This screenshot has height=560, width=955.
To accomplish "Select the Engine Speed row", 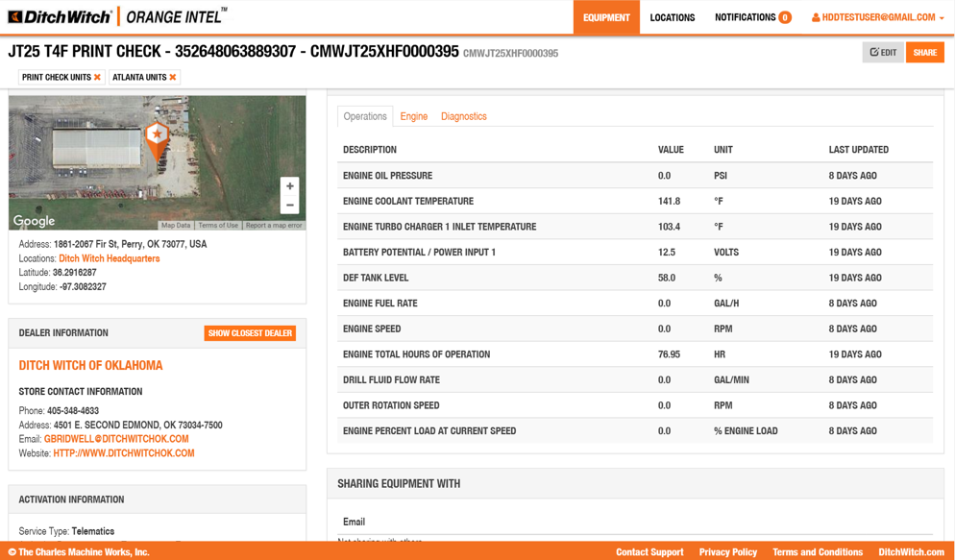I will [x=635, y=329].
